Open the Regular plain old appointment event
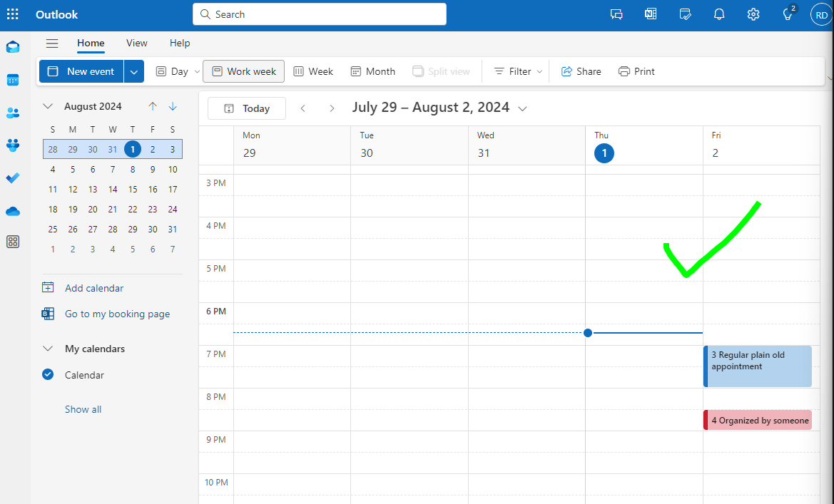The image size is (834, 504). (758, 366)
